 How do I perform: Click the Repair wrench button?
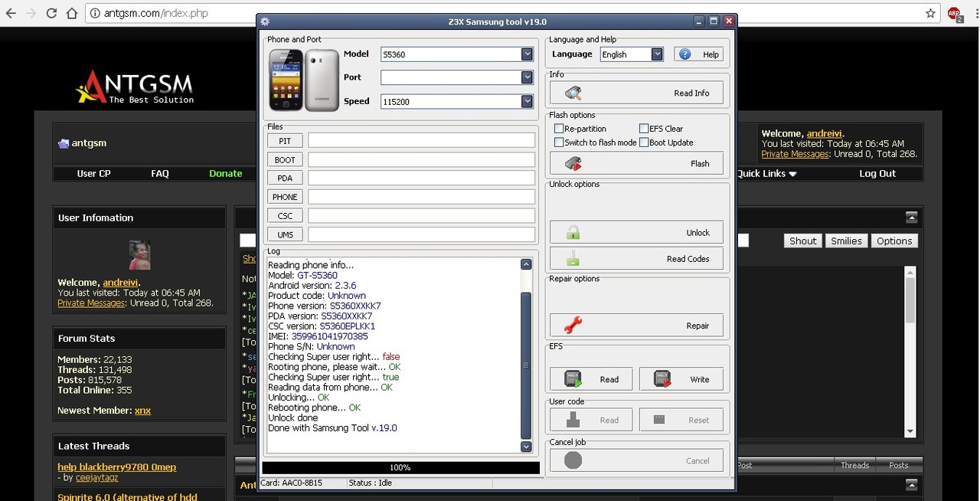[636, 326]
